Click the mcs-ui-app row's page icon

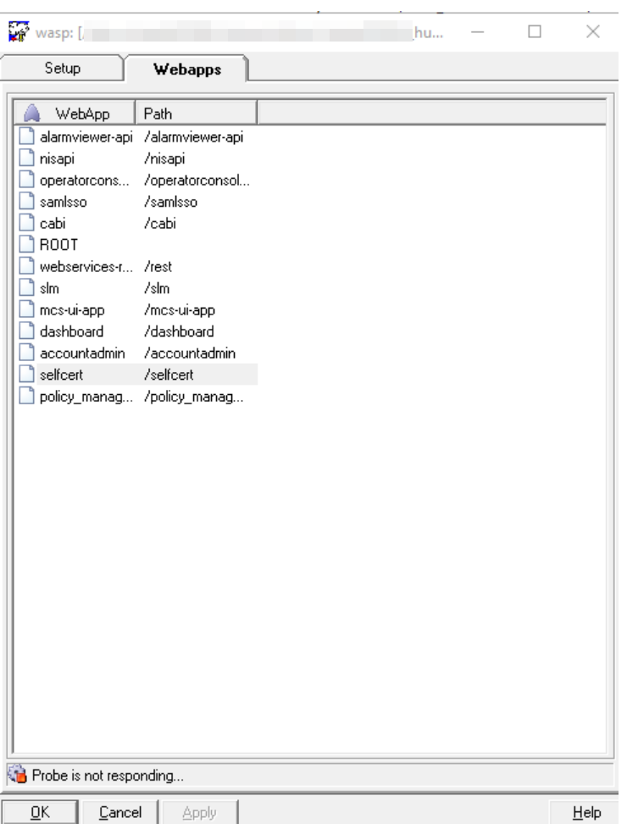click(27, 309)
